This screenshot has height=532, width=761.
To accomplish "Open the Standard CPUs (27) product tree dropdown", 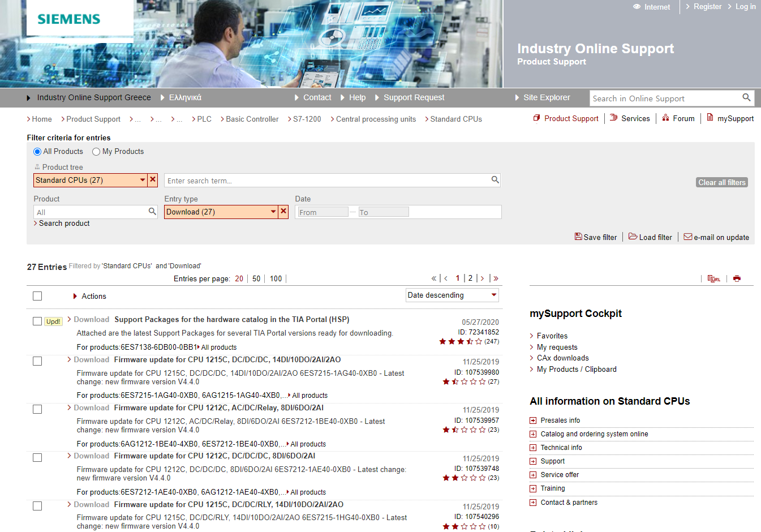I will 91,180.
